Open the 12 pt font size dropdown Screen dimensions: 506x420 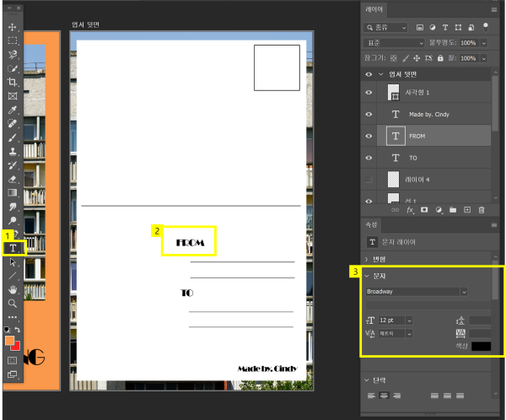coord(409,320)
